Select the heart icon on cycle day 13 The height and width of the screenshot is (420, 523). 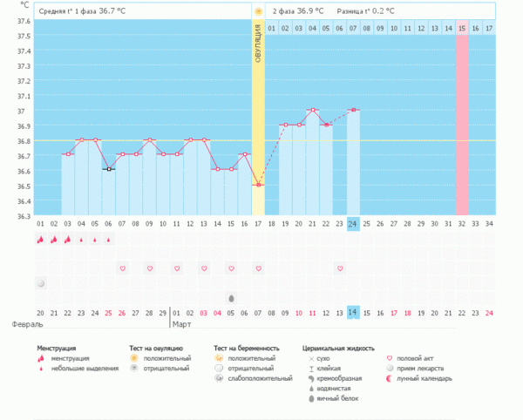click(204, 268)
